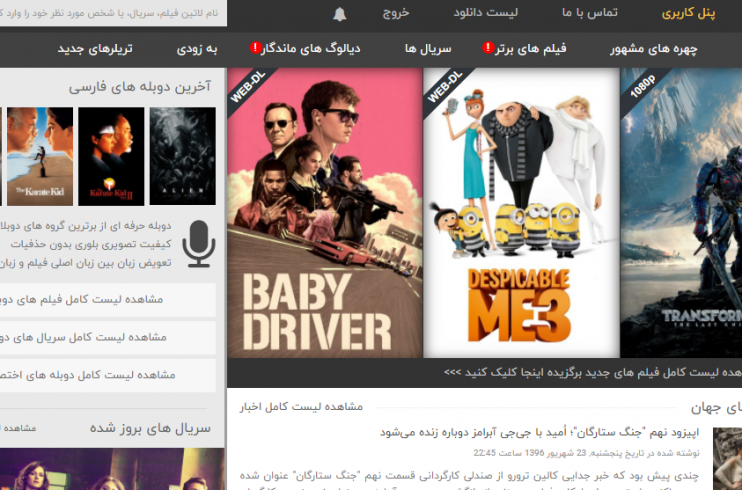Screen dimensions: 742x490
Task: Open The Karate Kid Part II poster
Action: pos(111,156)
